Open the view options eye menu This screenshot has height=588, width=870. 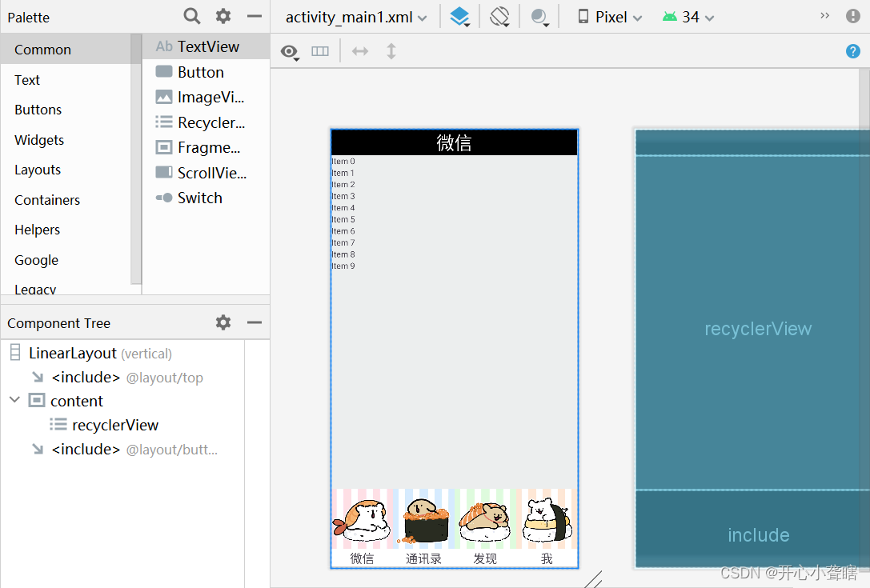290,52
